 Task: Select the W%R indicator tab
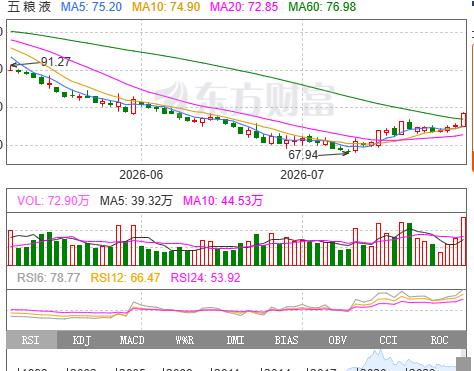point(184,340)
